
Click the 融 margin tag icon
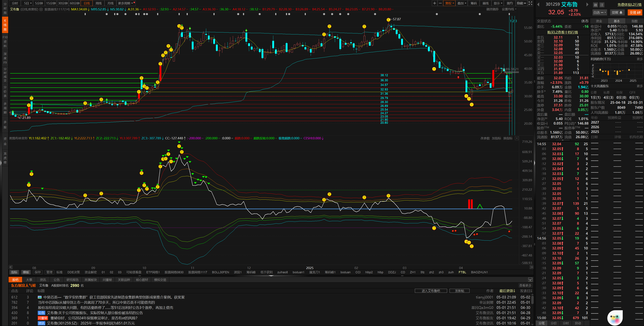click(x=595, y=5)
